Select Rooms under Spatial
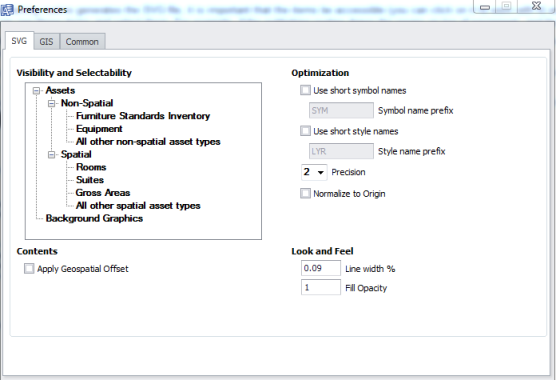Viewport: 556px width, 380px height. [91, 167]
